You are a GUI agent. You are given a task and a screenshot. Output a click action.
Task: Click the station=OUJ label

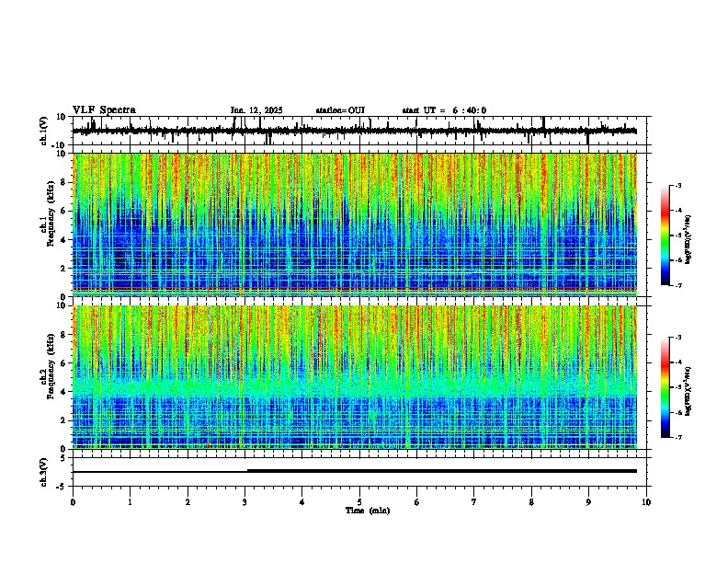(x=340, y=110)
